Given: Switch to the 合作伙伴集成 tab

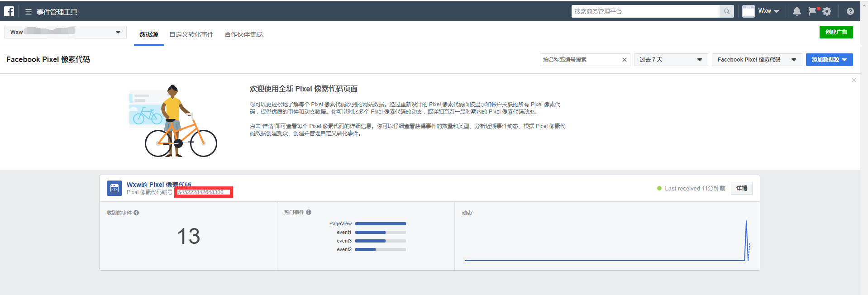Looking at the screenshot, I should [243, 34].
